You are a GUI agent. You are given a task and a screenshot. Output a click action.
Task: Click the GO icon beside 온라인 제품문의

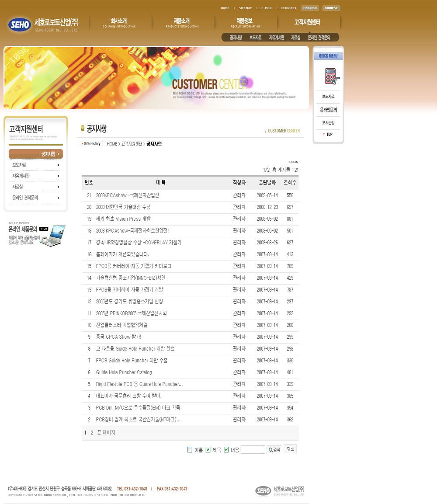tap(44, 229)
